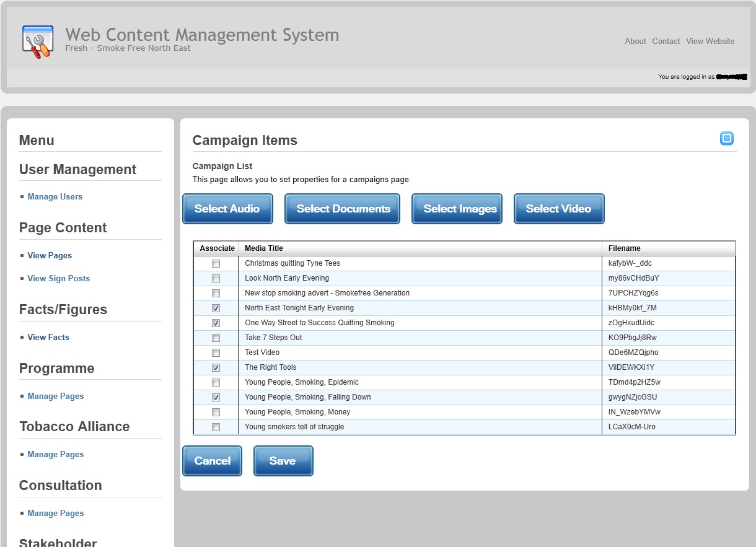Open the About link in header
756x547 pixels.
click(x=635, y=42)
